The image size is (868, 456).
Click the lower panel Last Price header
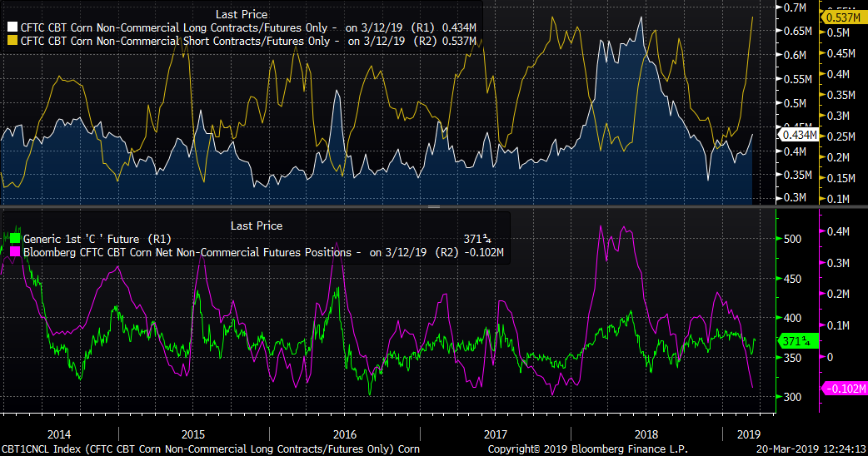pos(256,226)
